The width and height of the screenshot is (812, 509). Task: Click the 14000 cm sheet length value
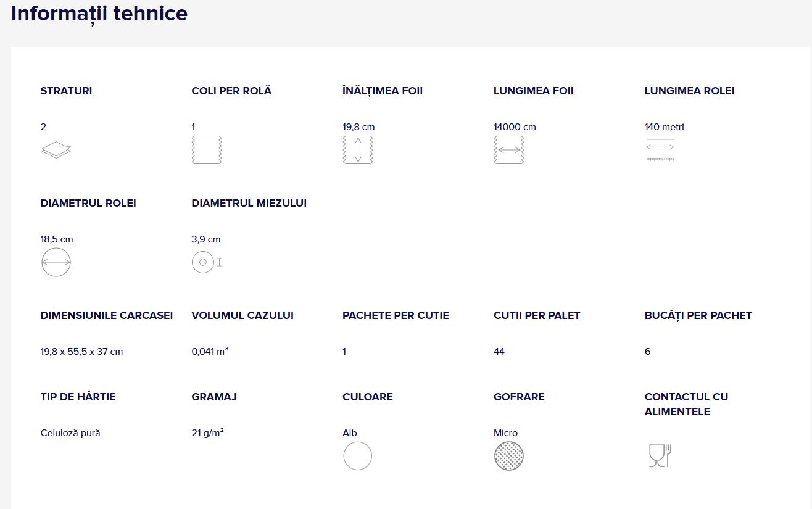coord(515,127)
